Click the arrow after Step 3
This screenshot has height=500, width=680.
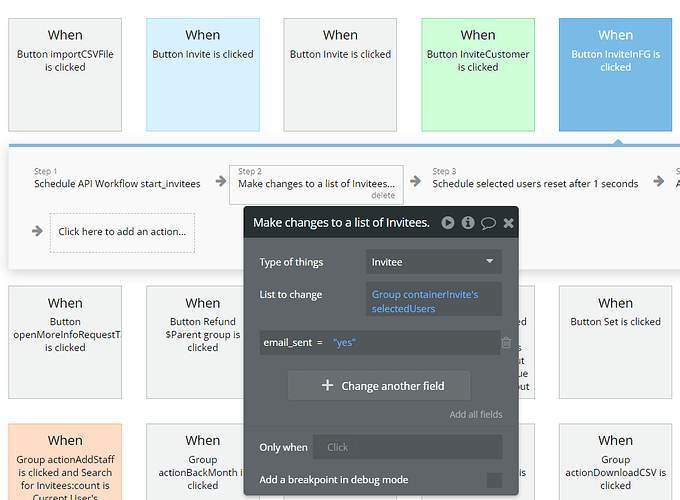(658, 181)
